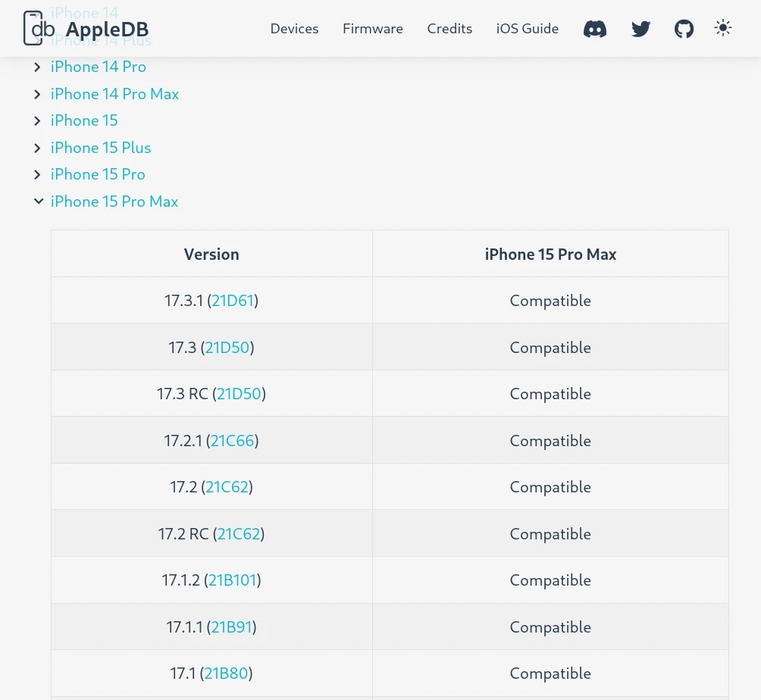Image resolution: width=761 pixels, height=700 pixels.
Task: Expand chevron beside iPhone 14 Pro
Action: [x=37, y=67]
